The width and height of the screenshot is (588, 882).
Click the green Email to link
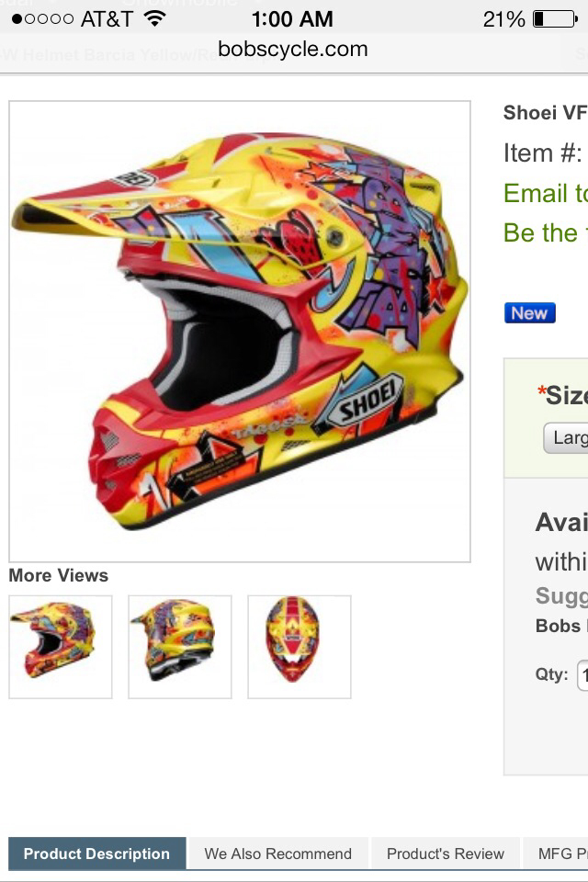(x=545, y=193)
